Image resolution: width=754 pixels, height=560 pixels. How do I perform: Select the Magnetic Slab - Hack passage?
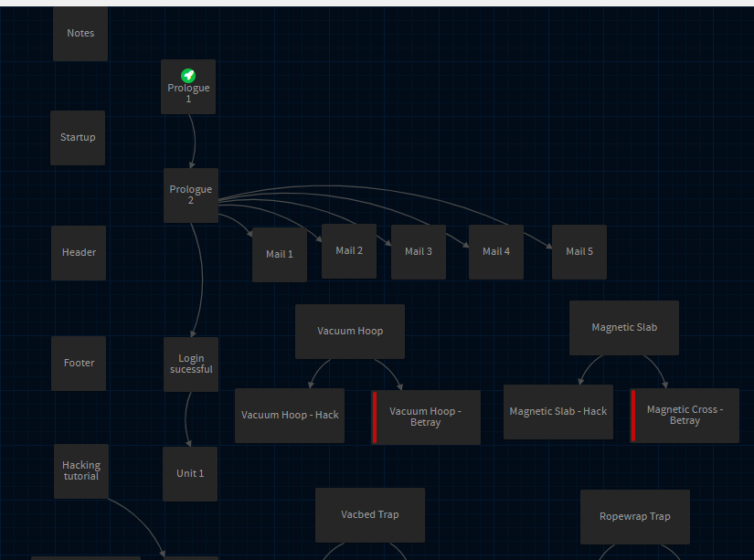pos(558,412)
